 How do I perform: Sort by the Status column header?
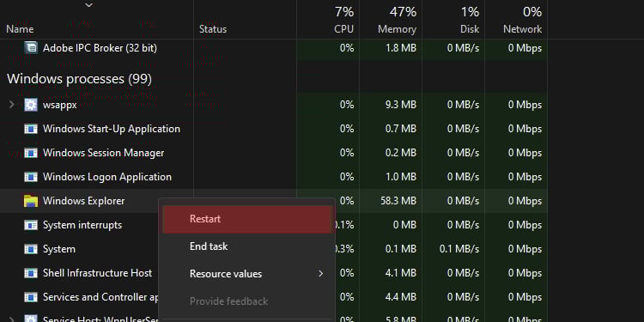[x=213, y=29]
